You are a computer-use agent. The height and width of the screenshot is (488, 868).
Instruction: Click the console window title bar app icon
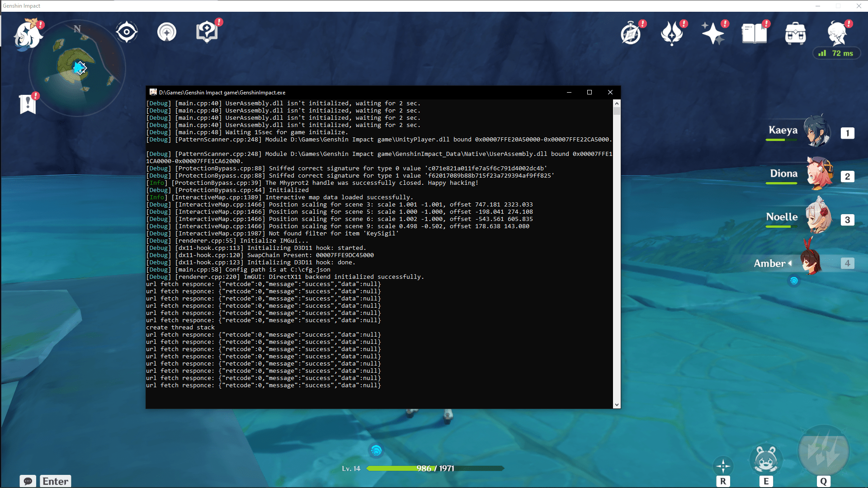153,92
